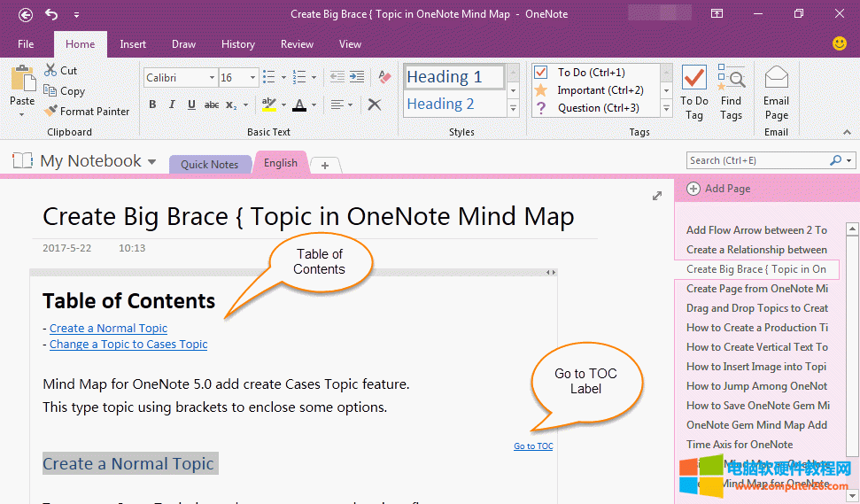The height and width of the screenshot is (504, 860).
Task: Follow the 'Create a Normal Topic' link
Action: pos(108,328)
